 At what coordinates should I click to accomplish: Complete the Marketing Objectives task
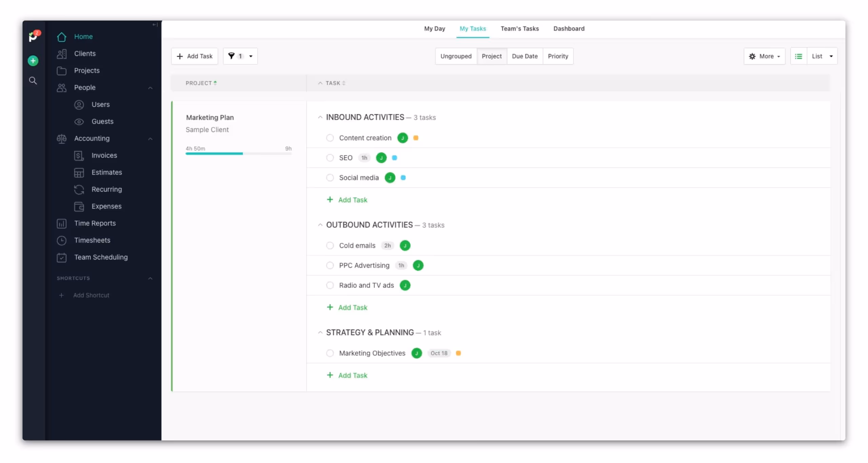pos(330,353)
